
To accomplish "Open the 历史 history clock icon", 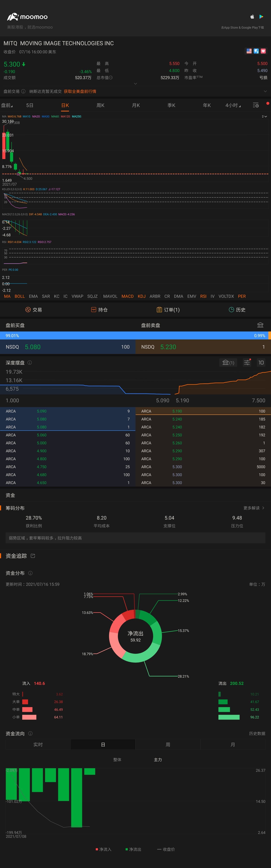I will [x=231, y=310].
